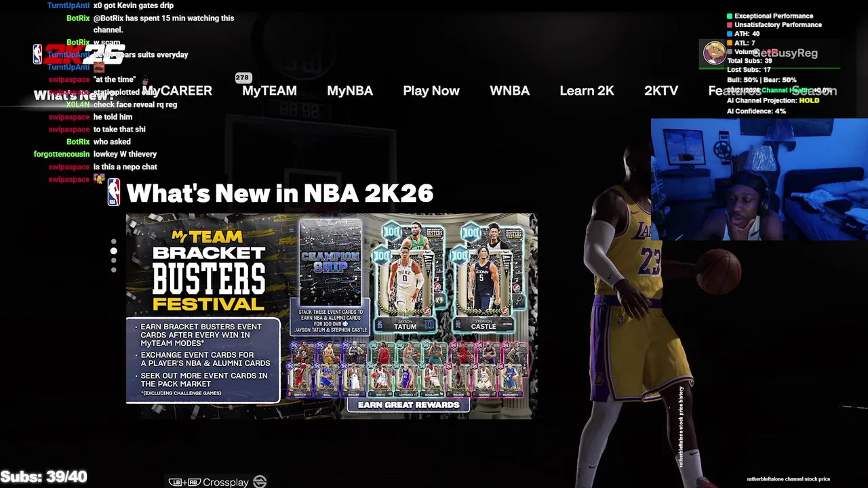The image size is (868, 488).
Task: Click the LB+RB Crossplay prompt
Action: point(217,482)
